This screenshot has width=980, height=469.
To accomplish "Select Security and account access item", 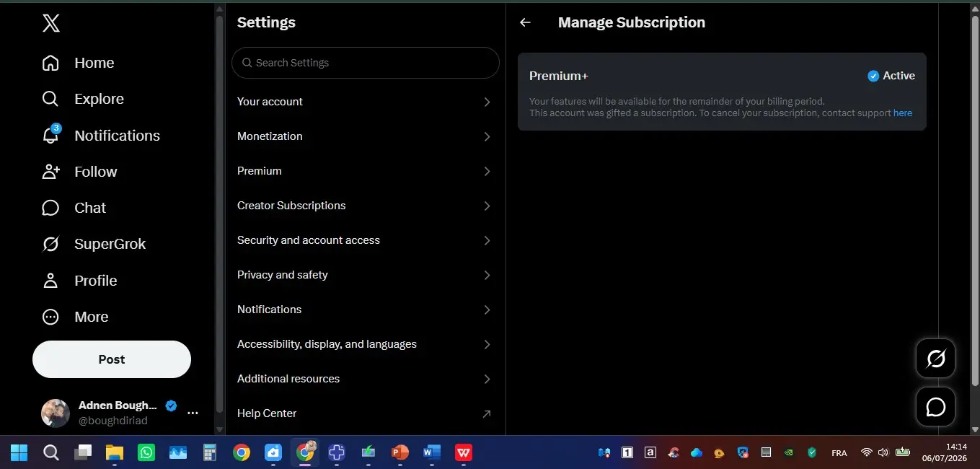I will [365, 240].
